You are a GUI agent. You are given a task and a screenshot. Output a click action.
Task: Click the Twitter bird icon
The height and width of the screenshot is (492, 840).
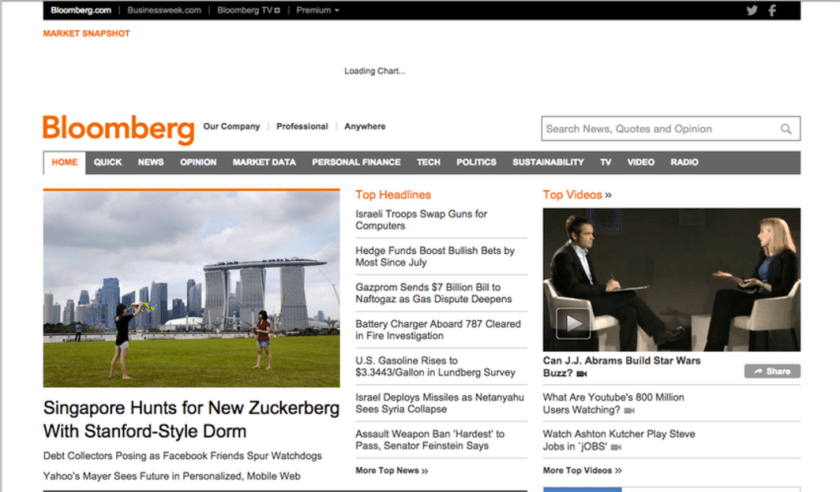pyautogui.click(x=752, y=10)
